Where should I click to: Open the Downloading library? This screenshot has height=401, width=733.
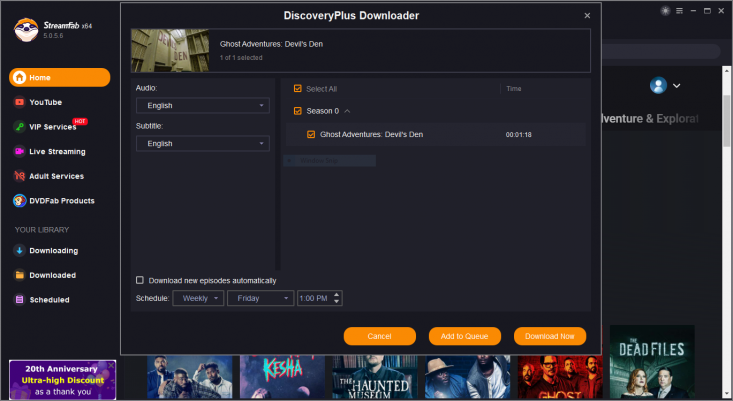coord(53,251)
